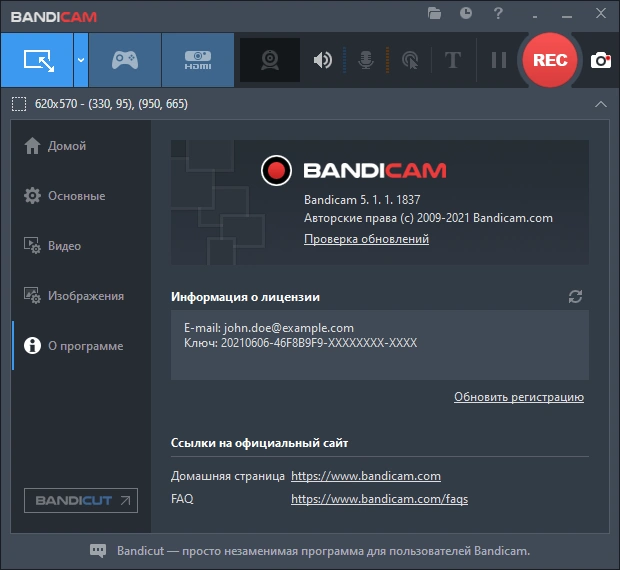Collapse the panel with the chevron up
The width and height of the screenshot is (620, 570).
coord(601,104)
